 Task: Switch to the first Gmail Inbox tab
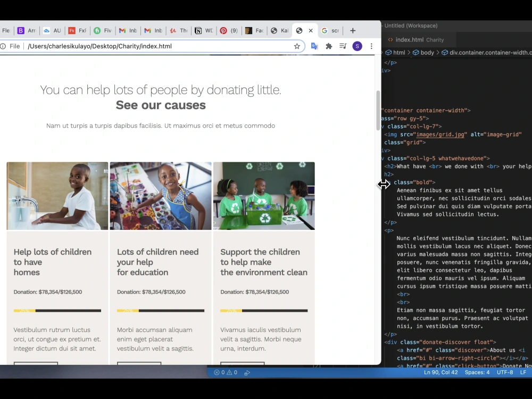(x=128, y=30)
